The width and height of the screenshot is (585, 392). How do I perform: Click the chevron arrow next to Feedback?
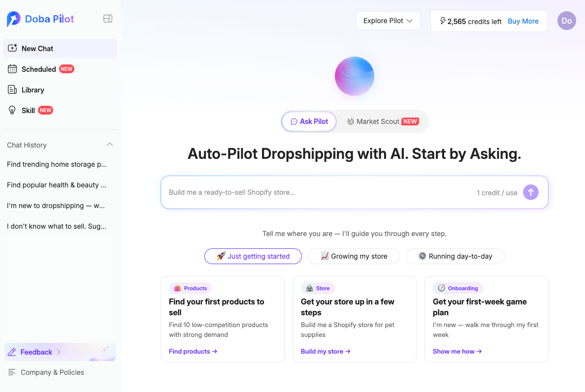[59, 352]
